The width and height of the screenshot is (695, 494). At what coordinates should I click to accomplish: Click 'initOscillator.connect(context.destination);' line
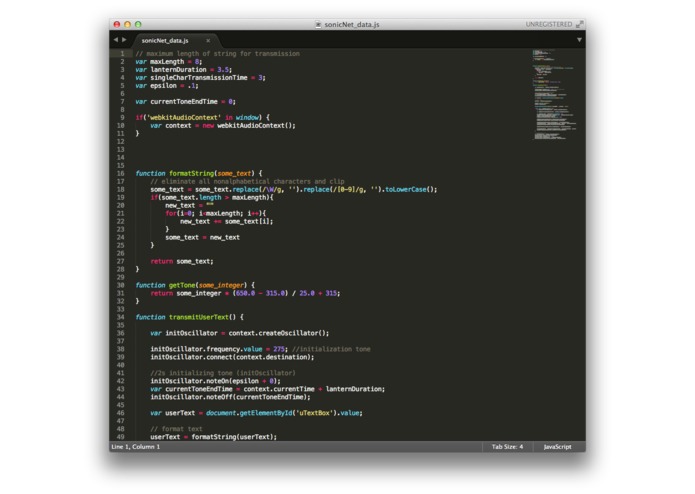click(232, 357)
